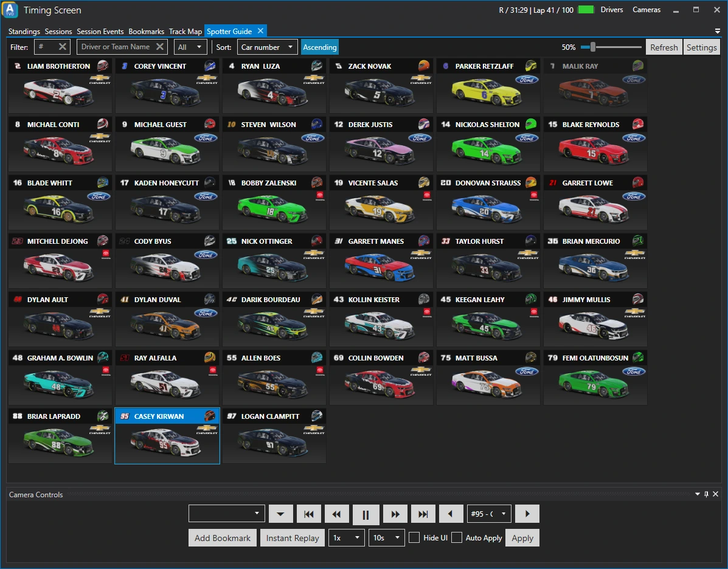Click Garrett Manes' helmet icon
Viewport: 728px width, 569px height.
pos(424,241)
